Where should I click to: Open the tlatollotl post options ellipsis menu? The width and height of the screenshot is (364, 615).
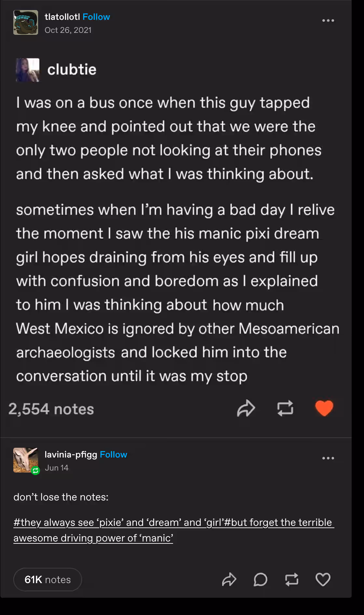(x=328, y=20)
